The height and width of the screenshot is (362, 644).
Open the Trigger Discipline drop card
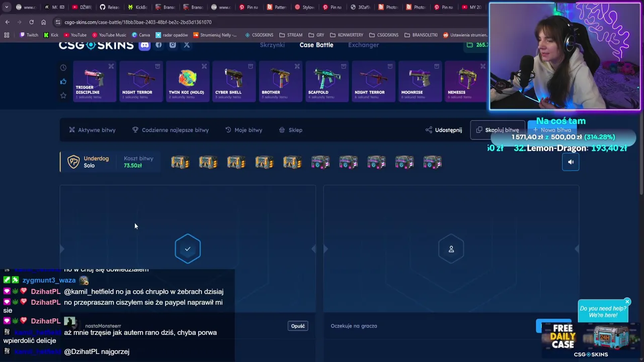(94, 81)
